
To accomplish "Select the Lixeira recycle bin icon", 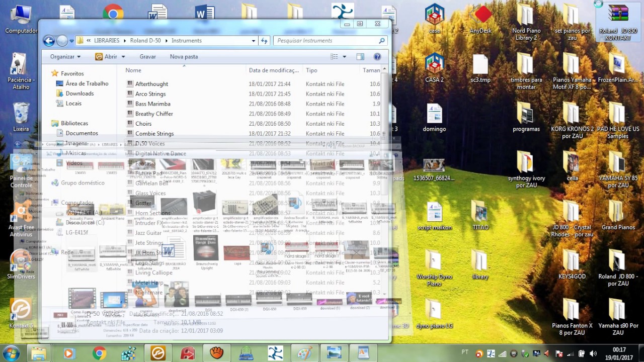I will click(21, 117).
